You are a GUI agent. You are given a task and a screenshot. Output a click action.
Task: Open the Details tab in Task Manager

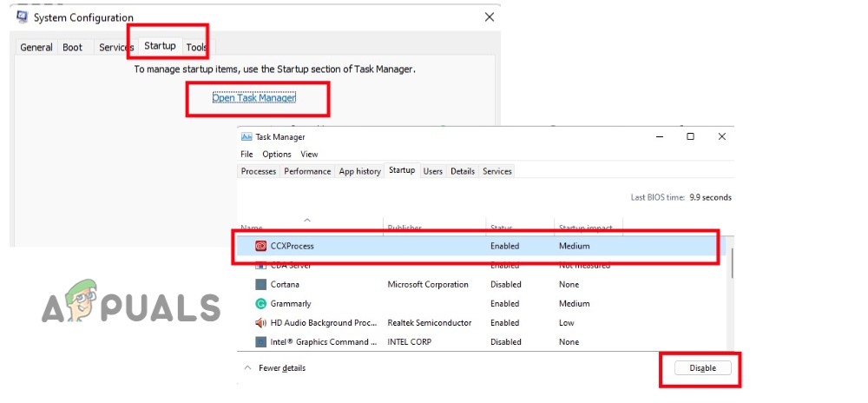(x=463, y=172)
